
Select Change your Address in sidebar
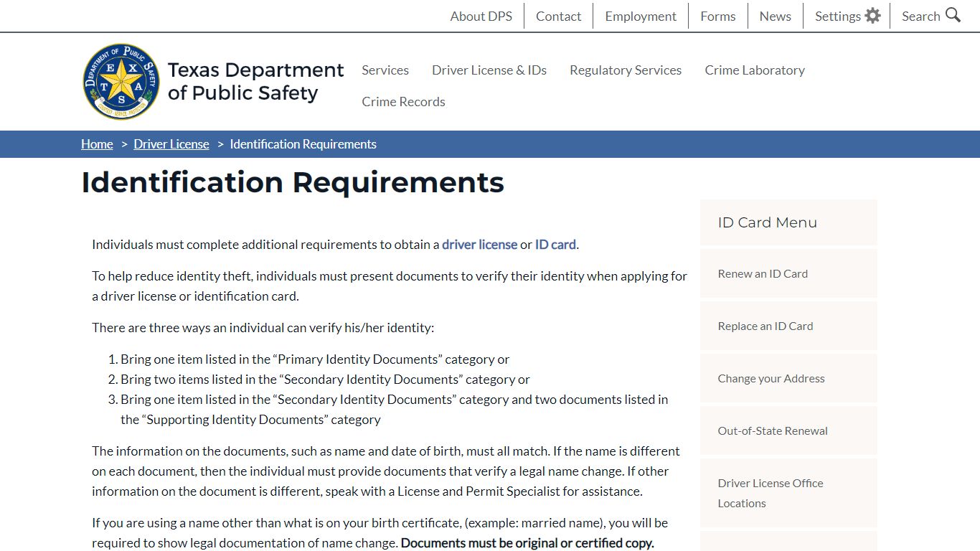click(x=788, y=378)
